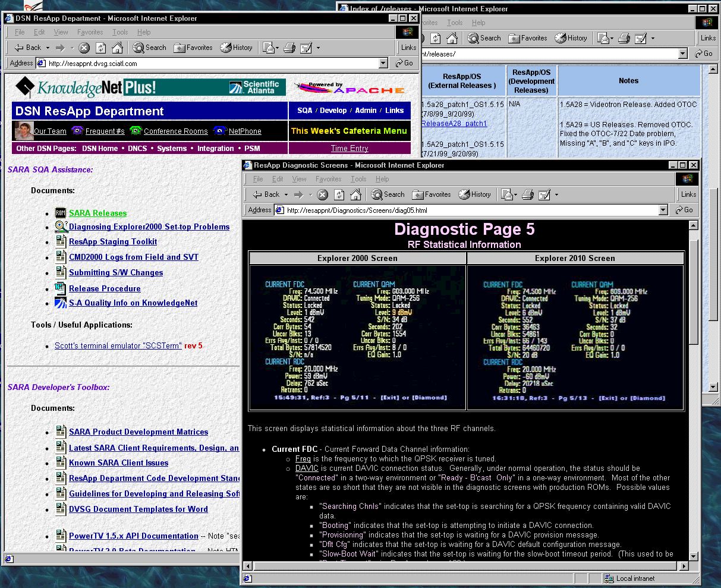The height and width of the screenshot is (588, 721).
Task: Open Back history dropdown in DSN ResApp Department
Action: click(x=48, y=48)
